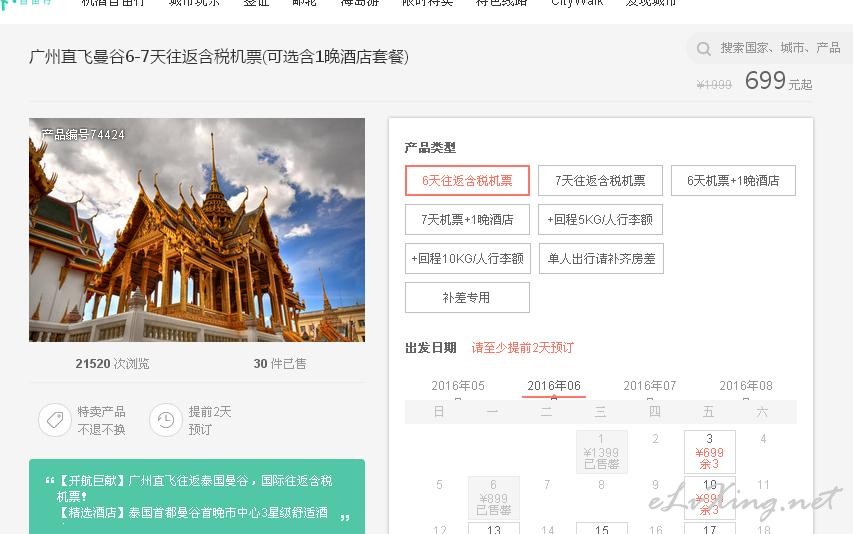Image resolution: width=853 pixels, height=534 pixels.
Task: Click the June 11 calendar day
Action: click(x=763, y=485)
